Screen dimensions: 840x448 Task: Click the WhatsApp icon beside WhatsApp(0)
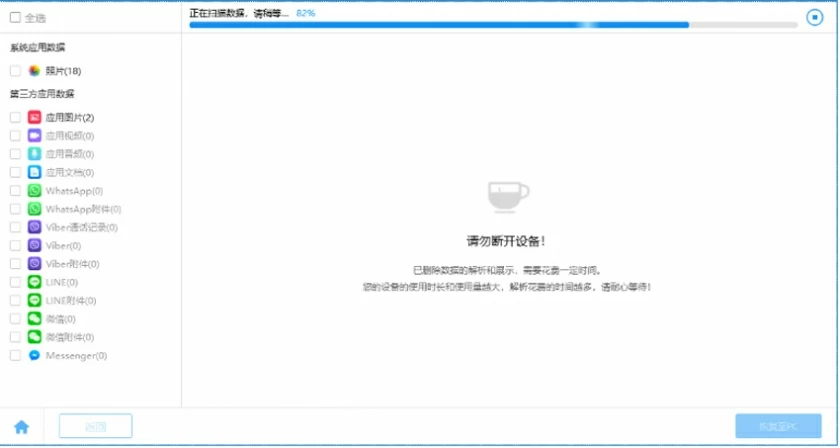click(x=34, y=190)
